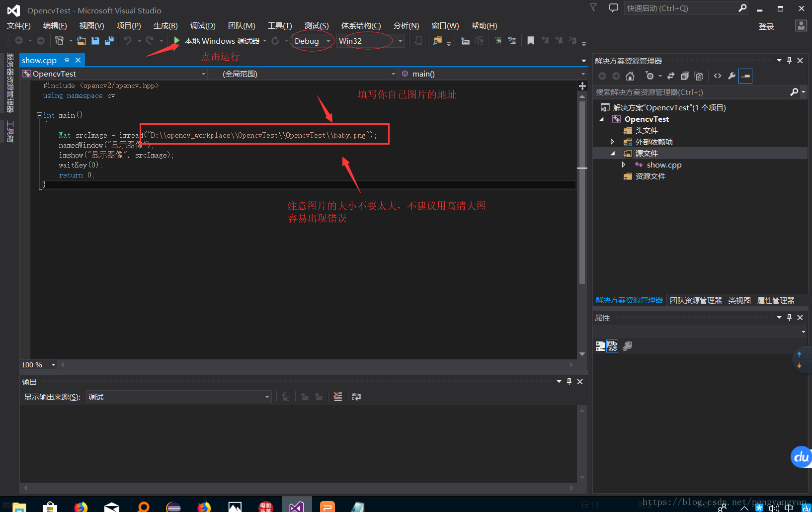Click the editor vertical scrollbar thumb
This screenshot has width=812, height=512.
pos(582,192)
